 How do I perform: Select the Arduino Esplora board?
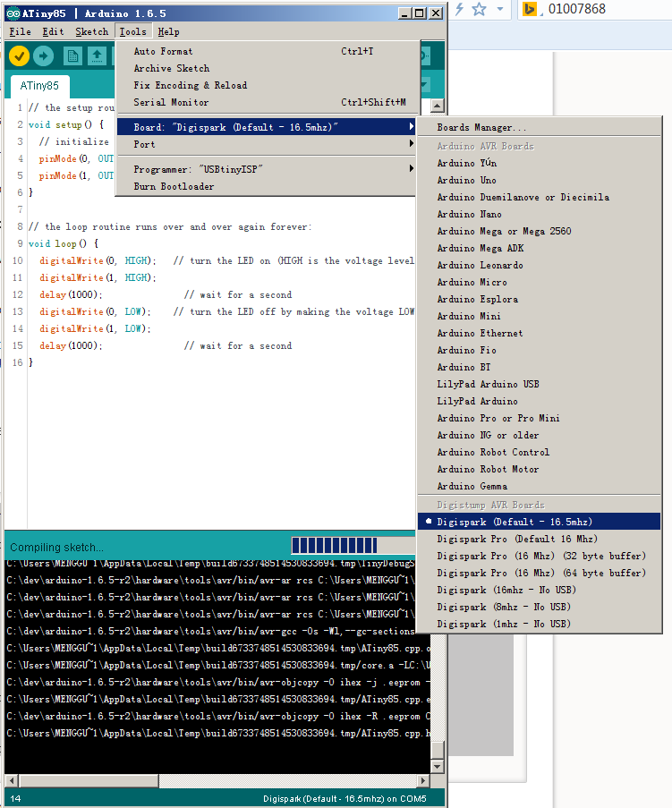pos(539,299)
